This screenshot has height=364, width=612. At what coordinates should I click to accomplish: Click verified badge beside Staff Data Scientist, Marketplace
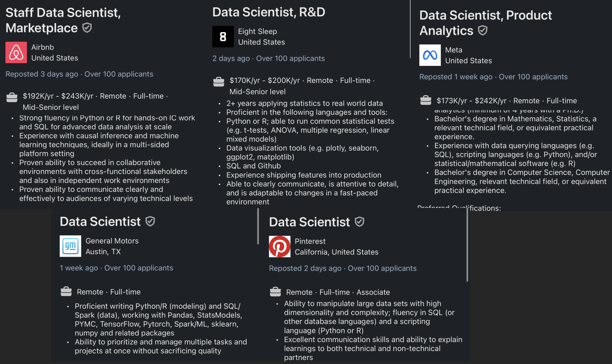[x=87, y=28]
